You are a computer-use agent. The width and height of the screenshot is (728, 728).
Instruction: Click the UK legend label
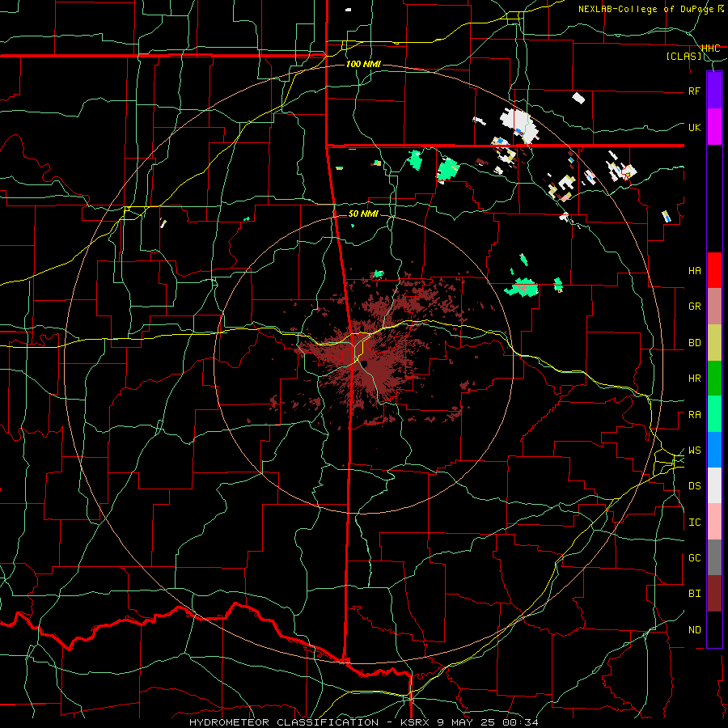[x=695, y=127]
